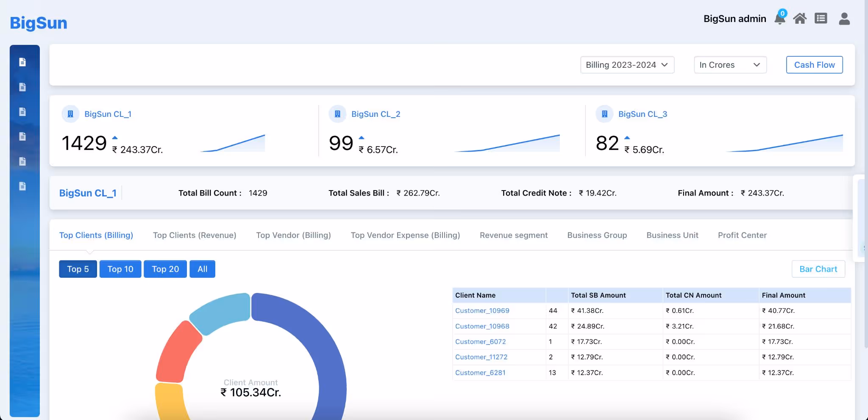Viewport: 868px width, 420px height.
Task: Click the BigSun CL_1 bill count 1429
Action: (x=84, y=143)
